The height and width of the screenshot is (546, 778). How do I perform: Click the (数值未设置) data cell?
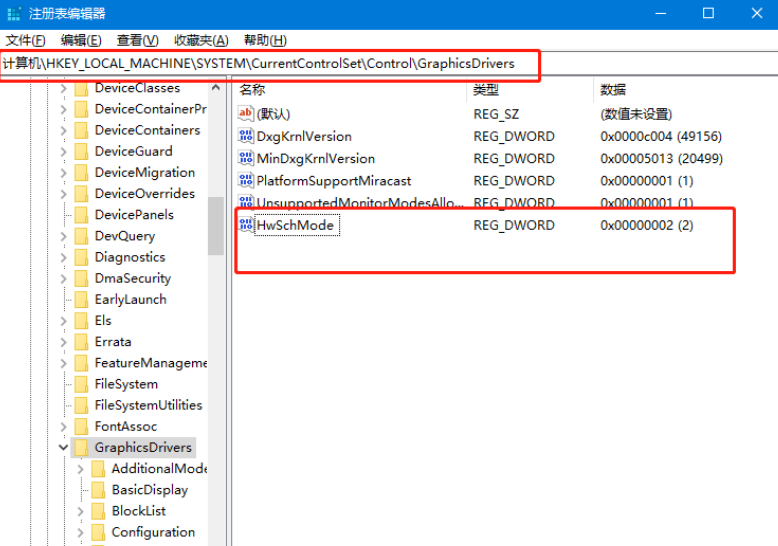(636, 114)
